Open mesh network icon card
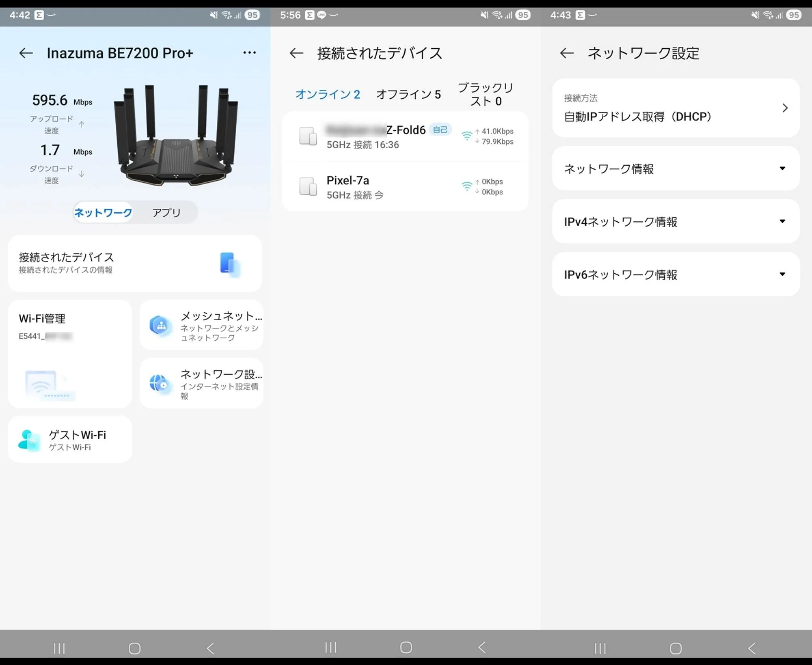The width and height of the screenshot is (812, 665). [160, 325]
